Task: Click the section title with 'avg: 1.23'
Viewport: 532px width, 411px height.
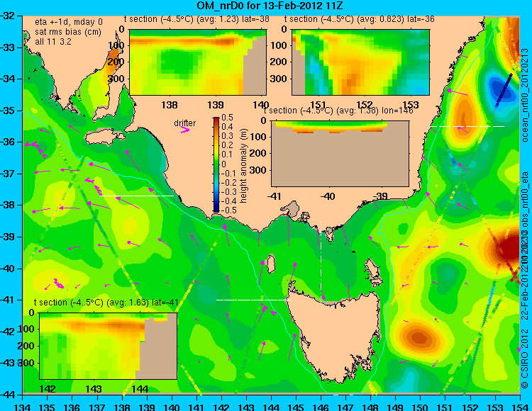Action: pos(196,19)
